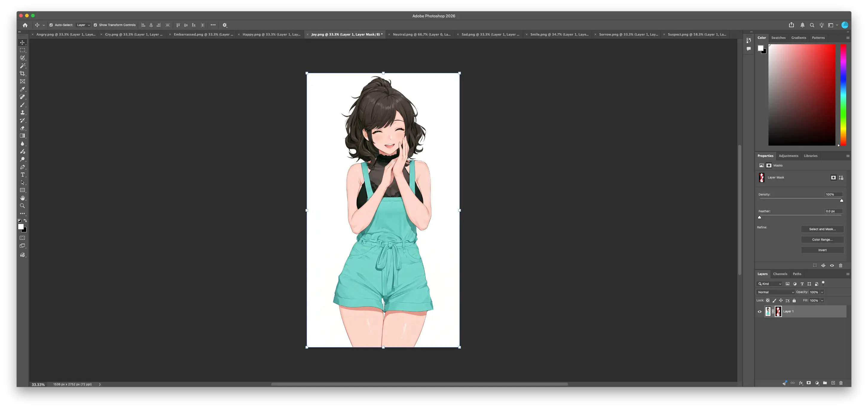
Task: Click the Invert button
Action: [822, 250]
